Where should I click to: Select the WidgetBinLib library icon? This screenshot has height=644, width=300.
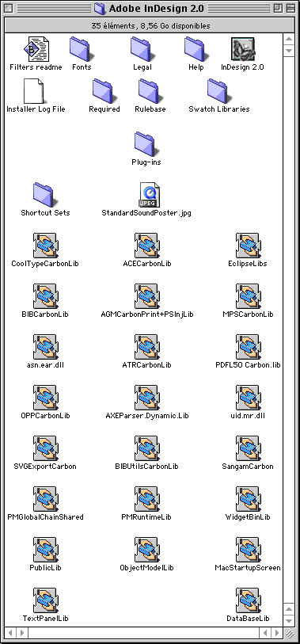pos(248,499)
